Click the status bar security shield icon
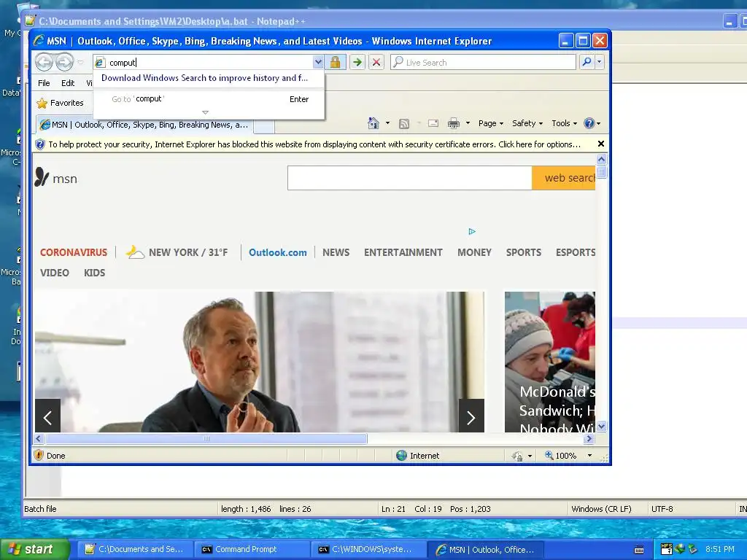Screen dimensions: 747x560 (x=39, y=455)
